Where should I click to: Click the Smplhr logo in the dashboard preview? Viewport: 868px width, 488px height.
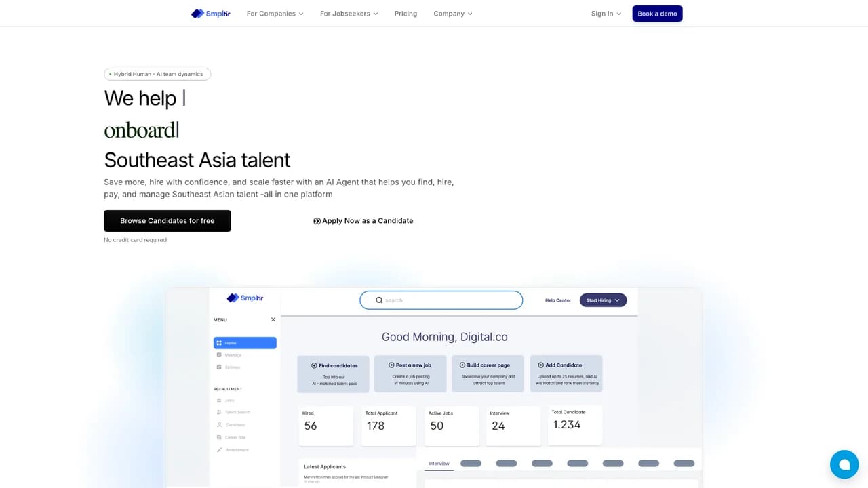(245, 298)
